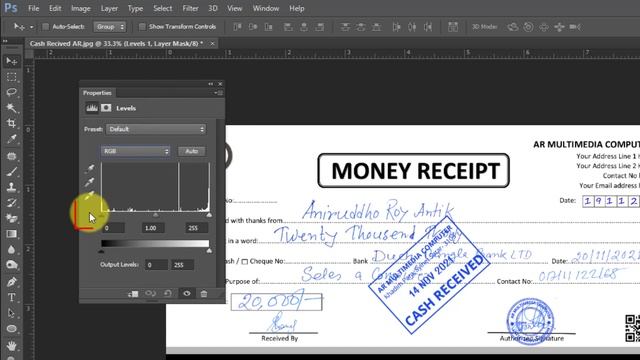The height and width of the screenshot is (360, 640).
Task: Open the Image menu
Action: coord(80,8)
